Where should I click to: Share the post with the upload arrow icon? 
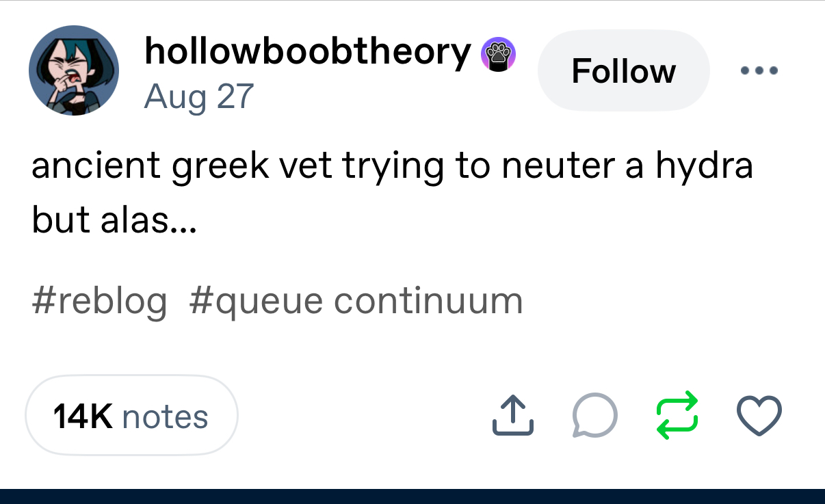(x=512, y=416)
